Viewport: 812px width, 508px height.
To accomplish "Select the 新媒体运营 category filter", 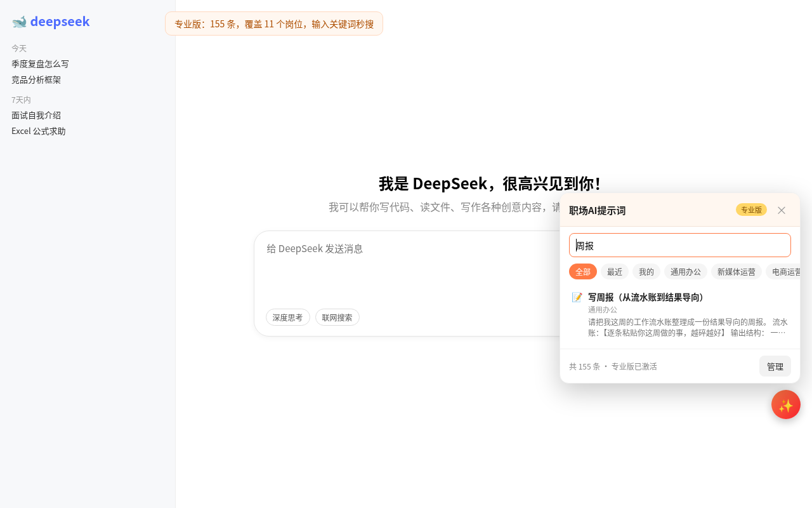I will tap(737, 272).
